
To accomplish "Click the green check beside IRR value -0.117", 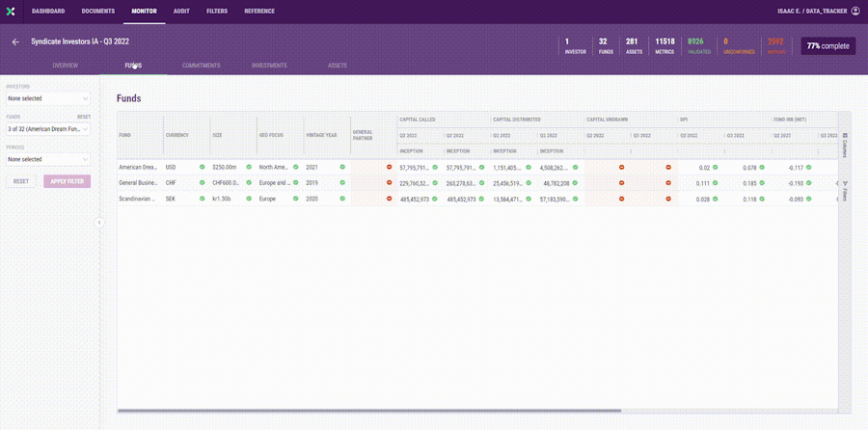I will click(809, 167).
